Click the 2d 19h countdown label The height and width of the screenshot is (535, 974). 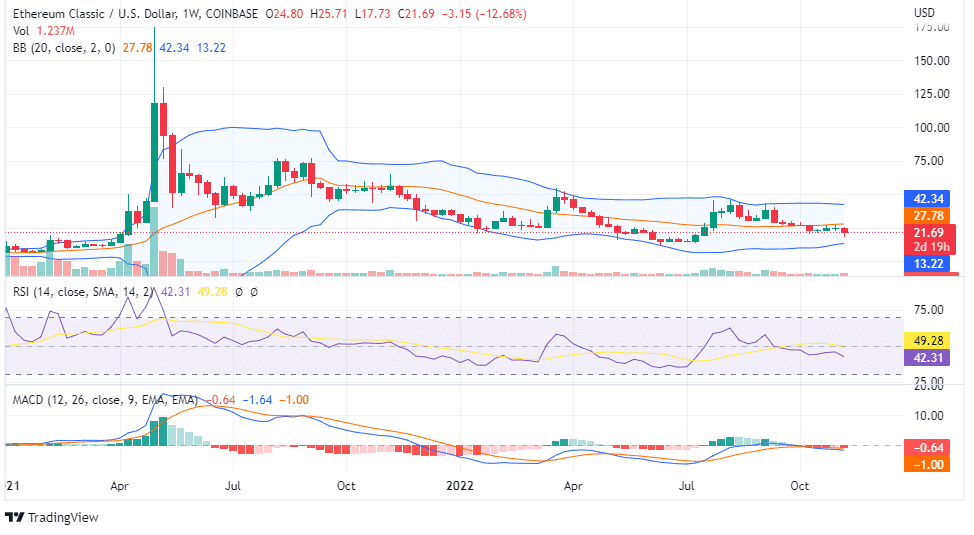pyautogui.click(x=931, y=247)
